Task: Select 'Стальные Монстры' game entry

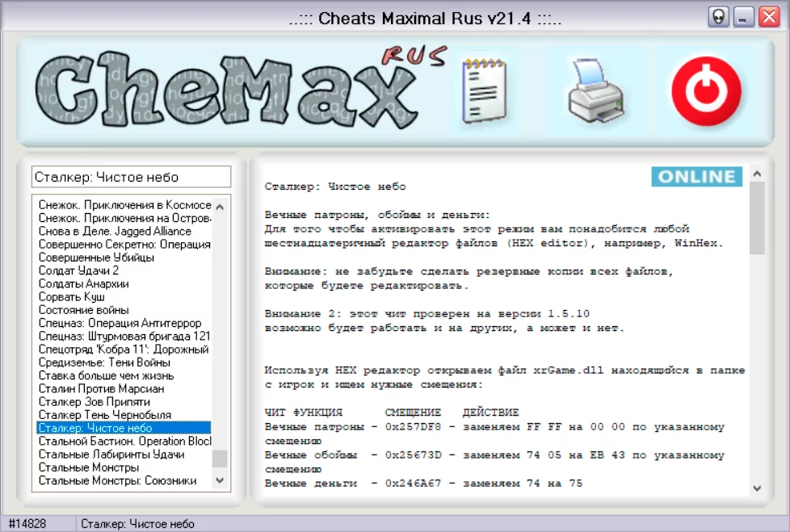Action: tap(124, 467)
